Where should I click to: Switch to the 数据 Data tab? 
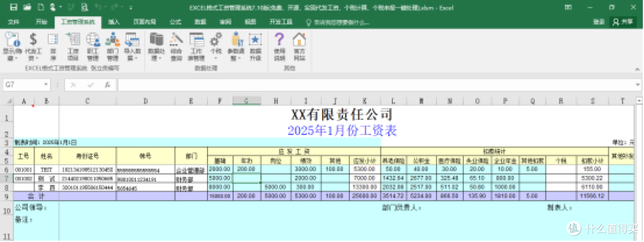(x=200, y=22)
